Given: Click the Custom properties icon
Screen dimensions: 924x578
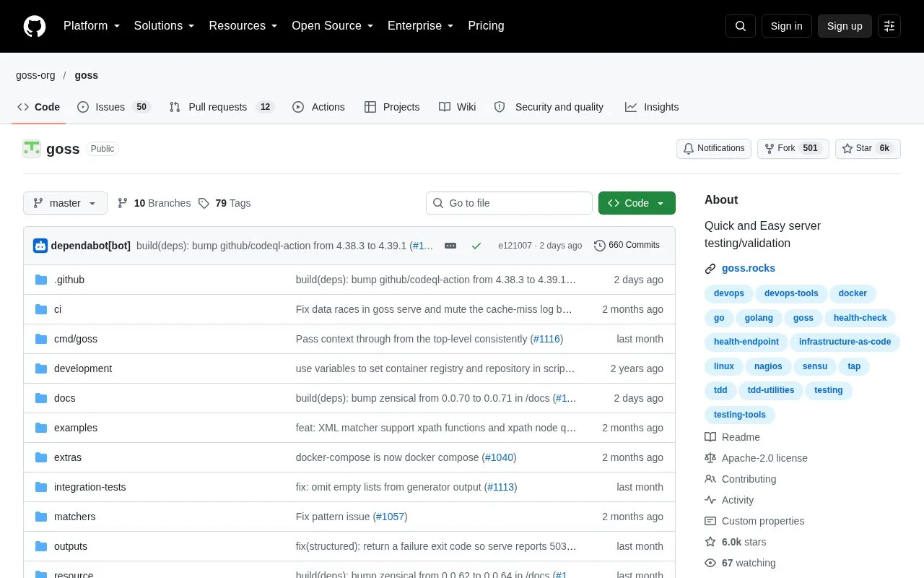Looking at the screenshot, I should point(710,521).
